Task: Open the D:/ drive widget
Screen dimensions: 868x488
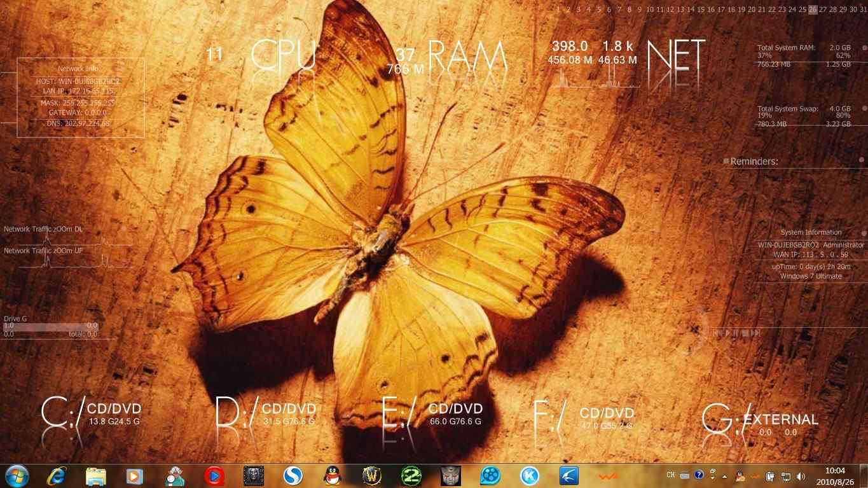Action: tap(266, 414)
